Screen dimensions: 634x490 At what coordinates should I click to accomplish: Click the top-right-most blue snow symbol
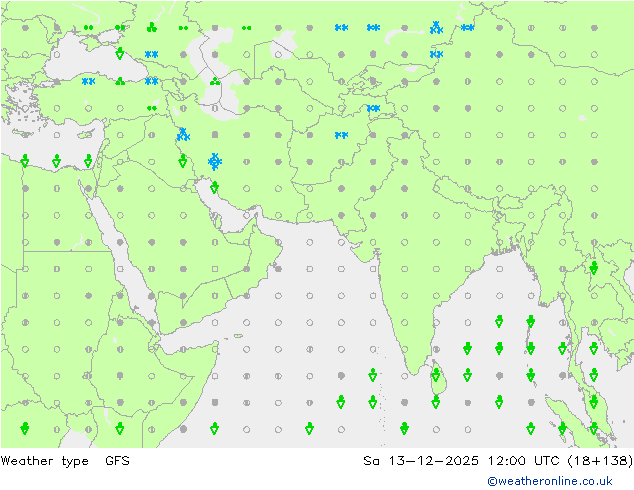coord(467,28)
